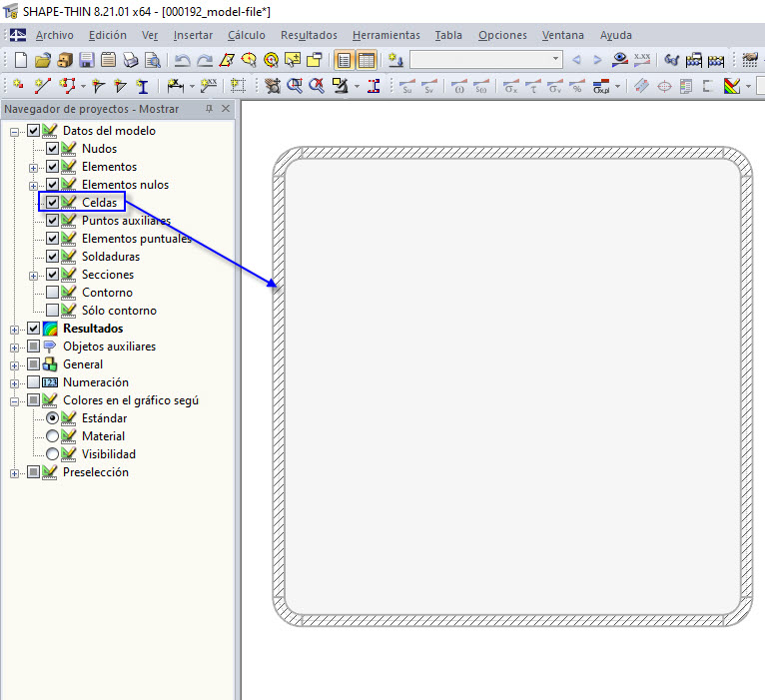Pin the project navigator panel
Viewport: 765px width, 700px height.
click(210, 108)
